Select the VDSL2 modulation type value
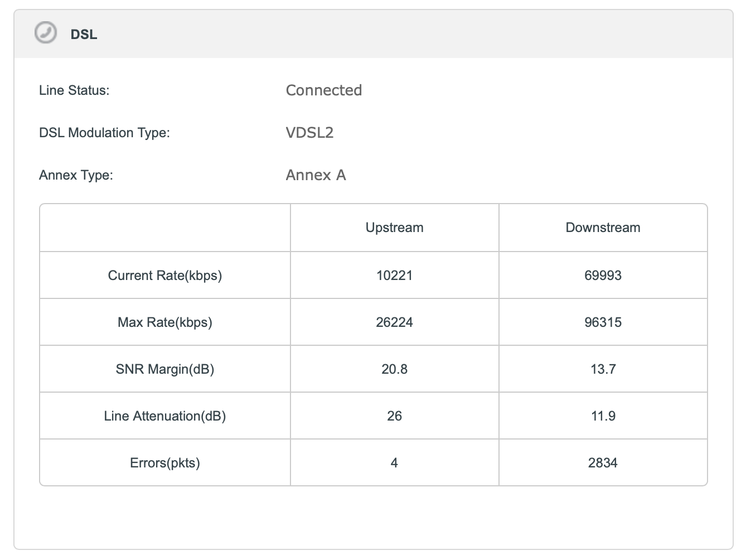Image resolution: width=746 pixels, height=560 pixels. coord(309,133)
